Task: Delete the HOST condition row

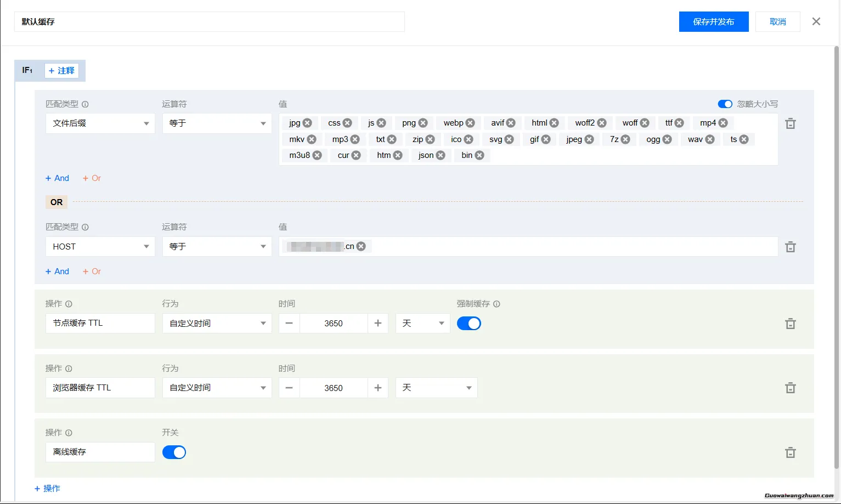Action: tap(790, 247)
